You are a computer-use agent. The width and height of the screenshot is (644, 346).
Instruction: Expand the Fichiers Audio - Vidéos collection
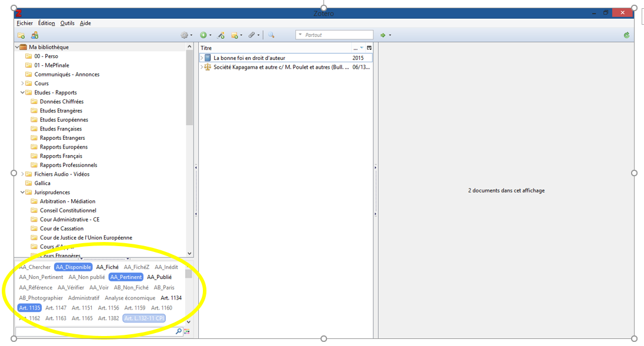click(22, 174)
